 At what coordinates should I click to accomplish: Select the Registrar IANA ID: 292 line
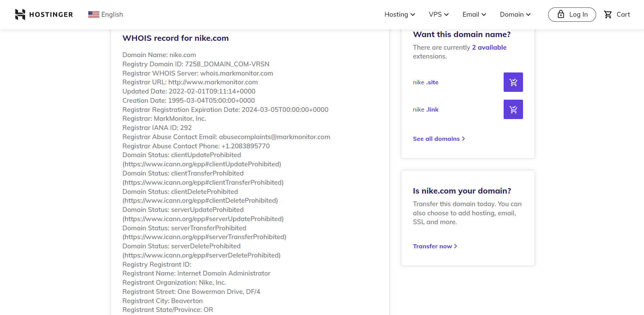tap(157, 128)
